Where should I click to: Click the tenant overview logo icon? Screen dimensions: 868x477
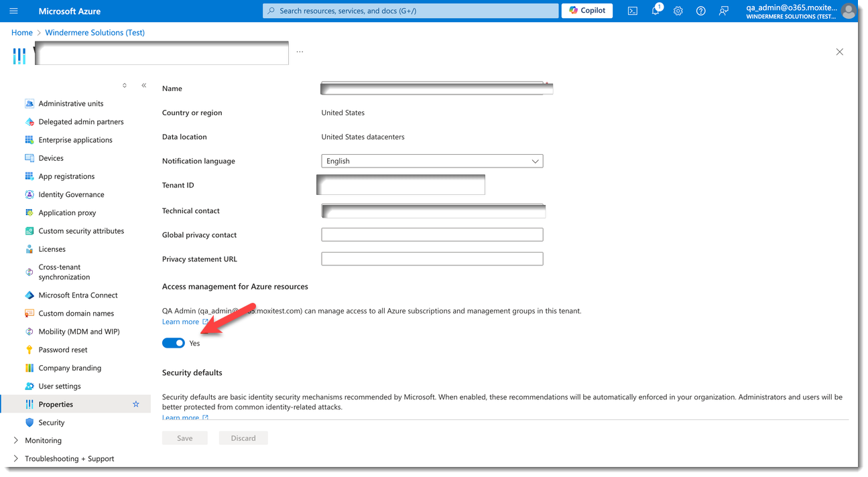(19, 55)
